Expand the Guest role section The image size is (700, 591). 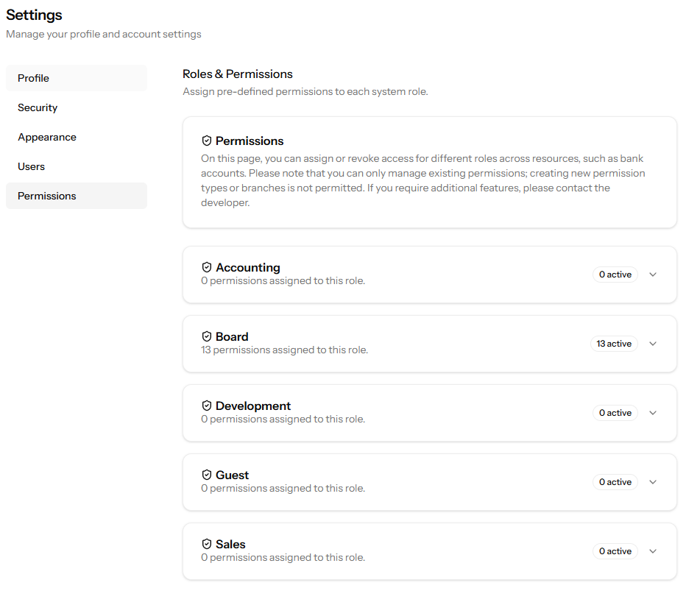(653, 482)
